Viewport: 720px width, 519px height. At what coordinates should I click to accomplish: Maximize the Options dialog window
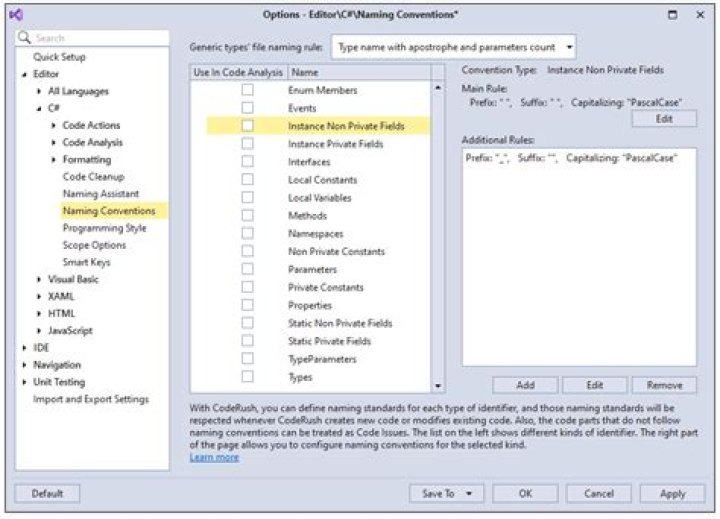point(672,14)
